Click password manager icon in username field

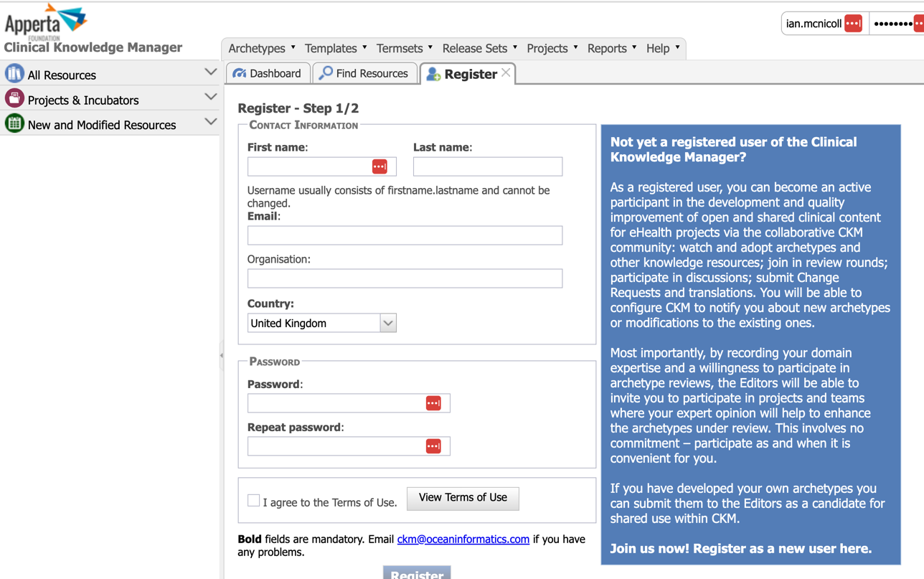point(853,24)
